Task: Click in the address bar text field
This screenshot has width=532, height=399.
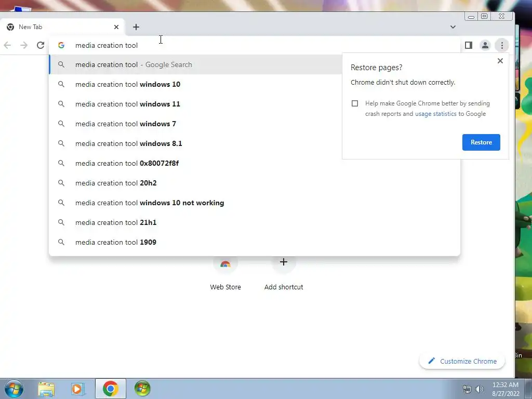Action: click(255, 45)
